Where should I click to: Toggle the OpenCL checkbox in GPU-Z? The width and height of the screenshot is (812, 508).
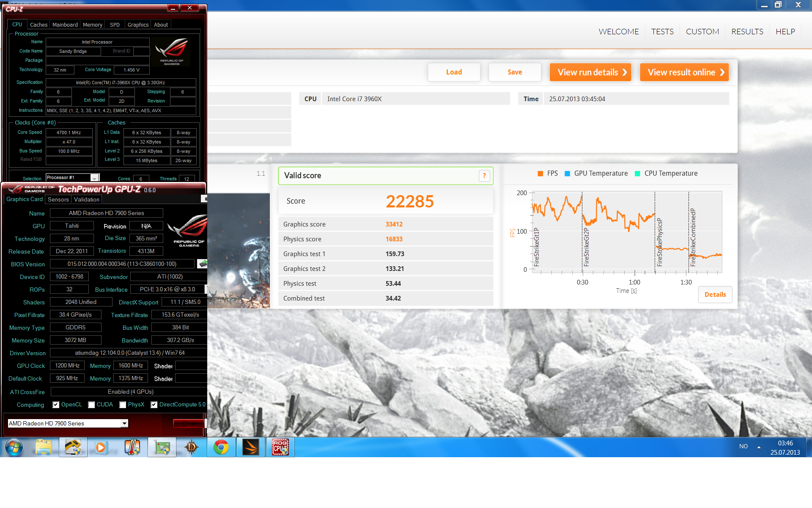click(x=56, y=405)
